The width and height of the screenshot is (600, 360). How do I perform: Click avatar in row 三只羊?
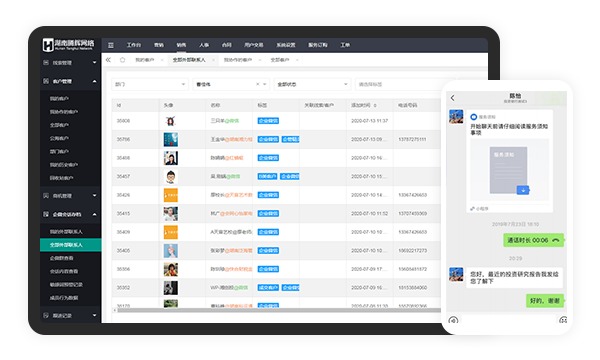coord(171,121)
